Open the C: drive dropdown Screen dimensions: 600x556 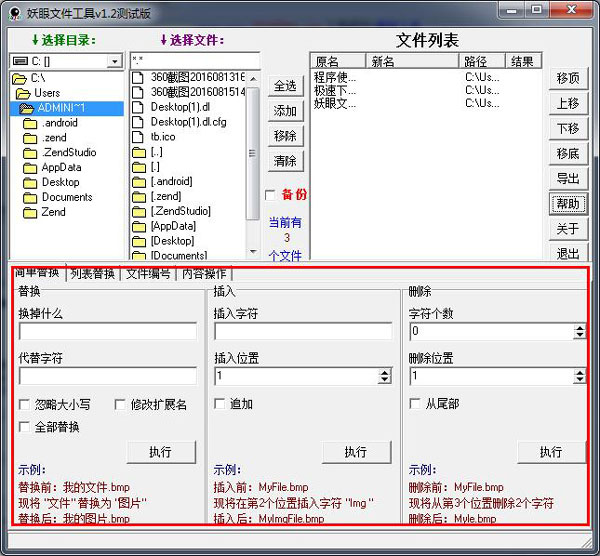(x=114, y=61)
